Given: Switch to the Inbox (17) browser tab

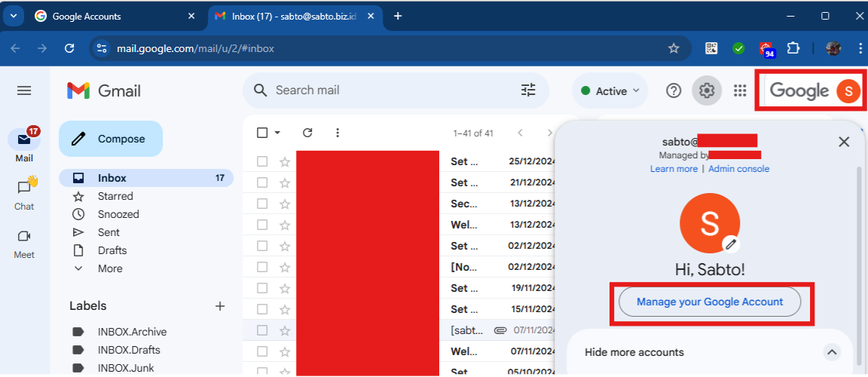Looking at the screenshot, I should (x=295, y=16).
